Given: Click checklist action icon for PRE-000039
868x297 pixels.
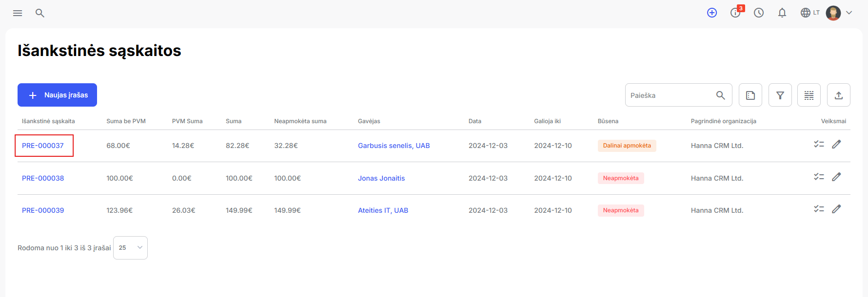Looking at the screenshot, I should [x=819, y=209].
